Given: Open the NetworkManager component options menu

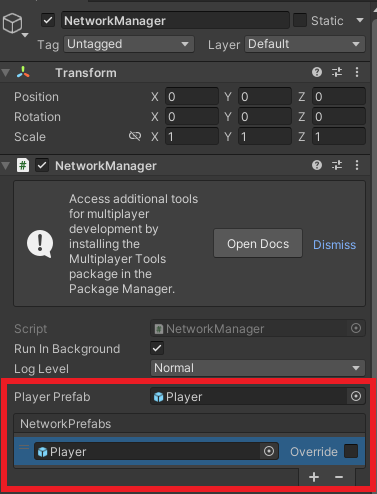Looking at the screenshot, I should (357, 165).
